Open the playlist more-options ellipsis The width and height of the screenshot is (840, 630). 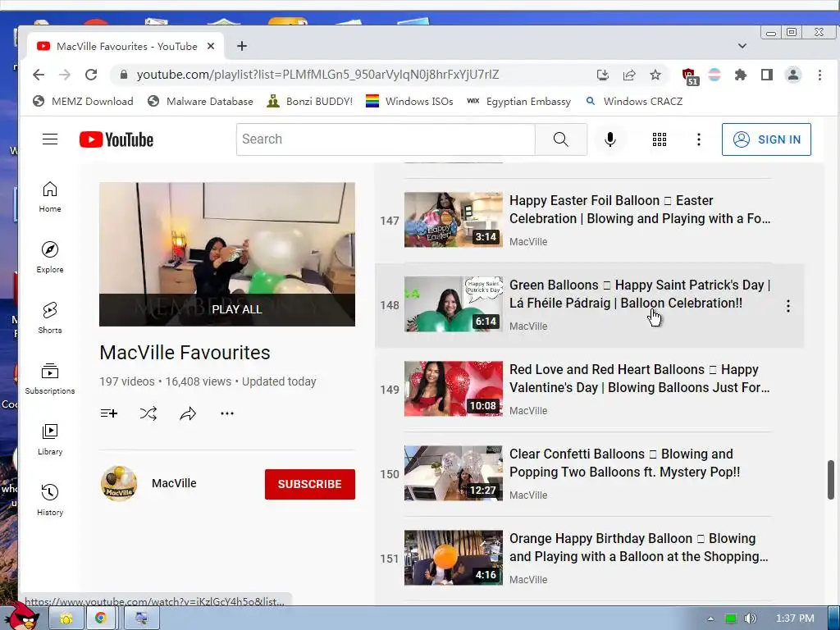(227, 413)
